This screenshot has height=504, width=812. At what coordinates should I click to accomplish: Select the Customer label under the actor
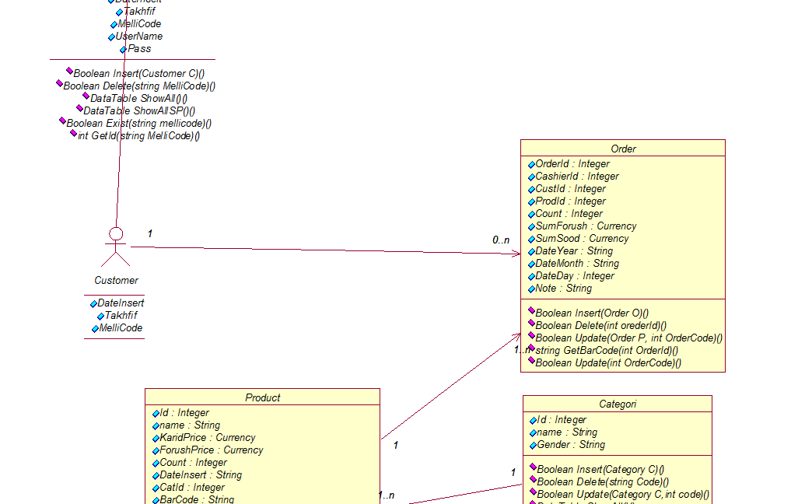click(x=116, y=280)
